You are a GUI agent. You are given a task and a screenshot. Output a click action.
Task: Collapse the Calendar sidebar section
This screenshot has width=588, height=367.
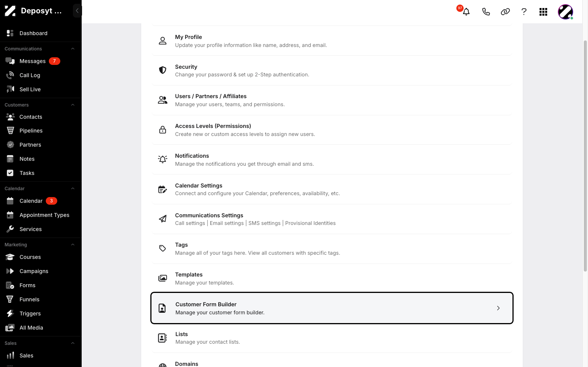(x=72, y=189)
